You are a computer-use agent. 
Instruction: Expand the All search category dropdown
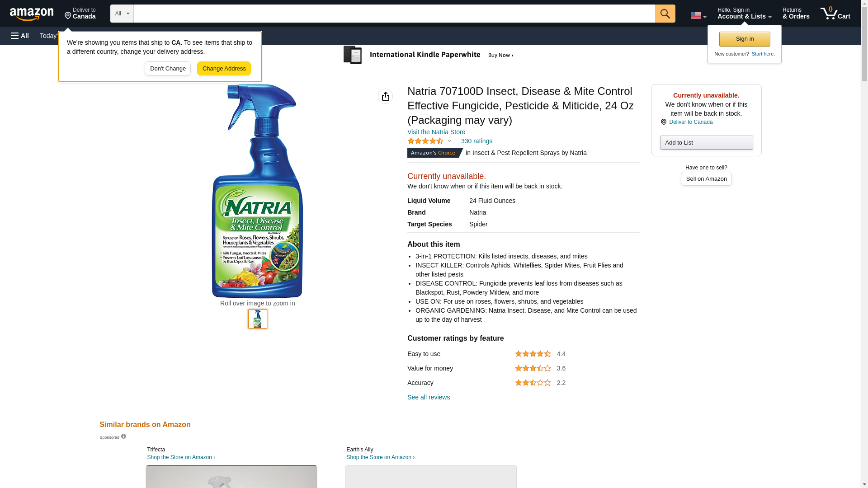(122, 14)
